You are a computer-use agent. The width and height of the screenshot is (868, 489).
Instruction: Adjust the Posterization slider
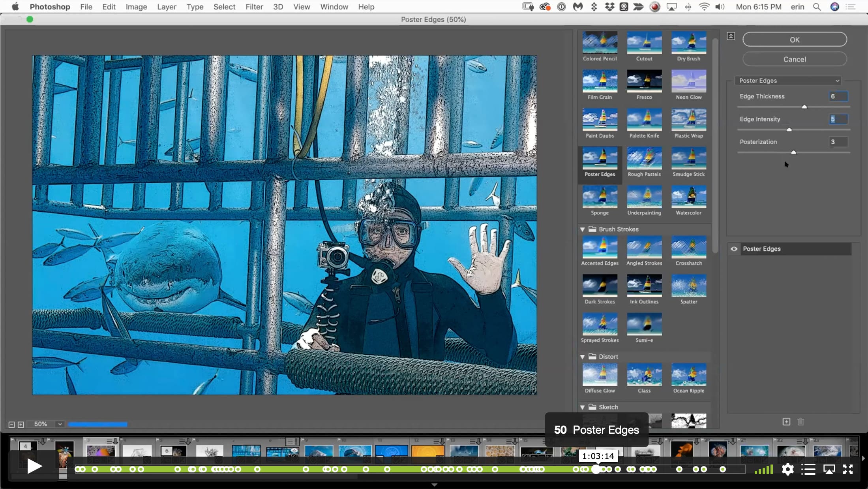tap(793, 152)
